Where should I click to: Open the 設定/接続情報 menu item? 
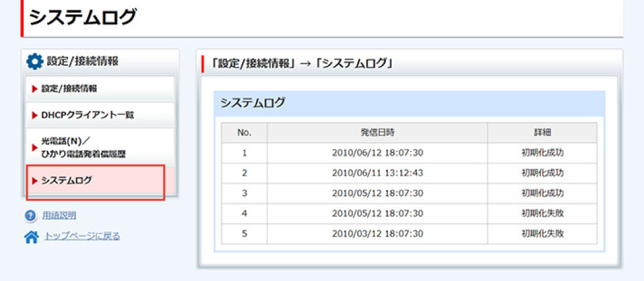pyautogui.click(x=69, y=89)
